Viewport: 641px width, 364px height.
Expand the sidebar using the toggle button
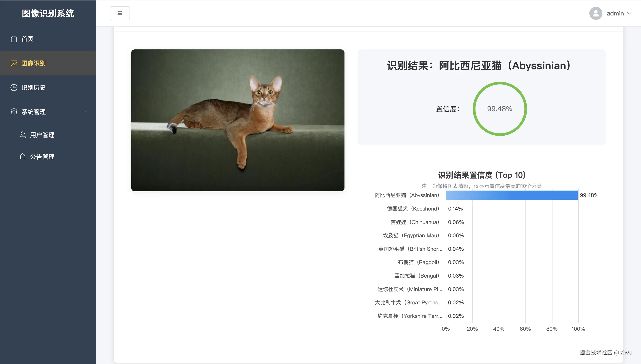120,13
